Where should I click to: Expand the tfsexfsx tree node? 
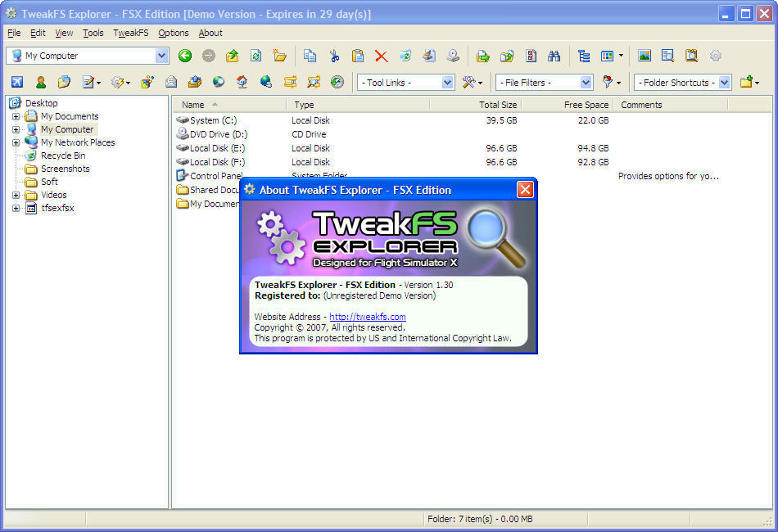[16, 208]
